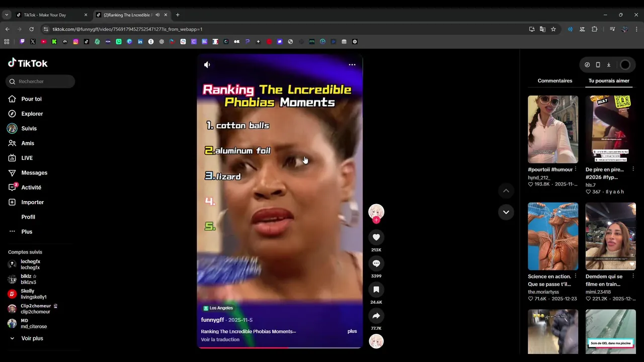
Task: Open options for the #pourtoii #humour video
Action: [576, 169]
